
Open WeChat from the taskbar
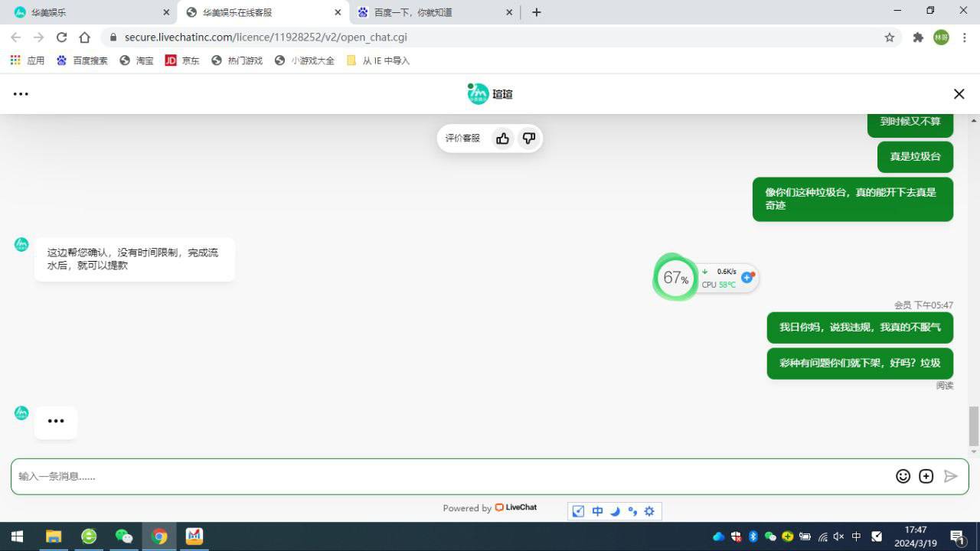pyautogui.click(x=123, y=536)
